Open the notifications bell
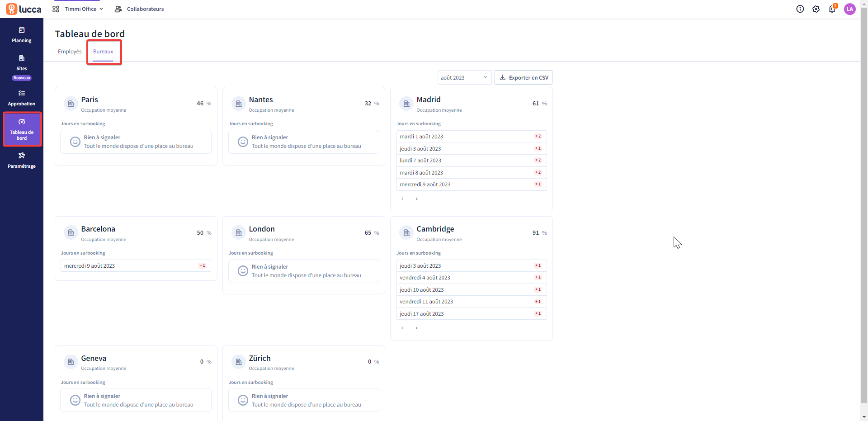This screenshot has width=868, height=421. (x=832, y=9)
